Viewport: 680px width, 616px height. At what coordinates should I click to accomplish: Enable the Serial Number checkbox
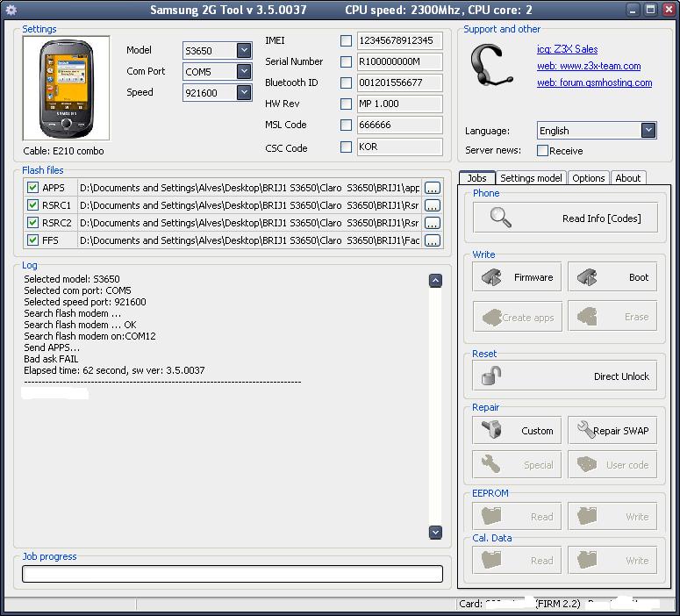tap(346, 62)
